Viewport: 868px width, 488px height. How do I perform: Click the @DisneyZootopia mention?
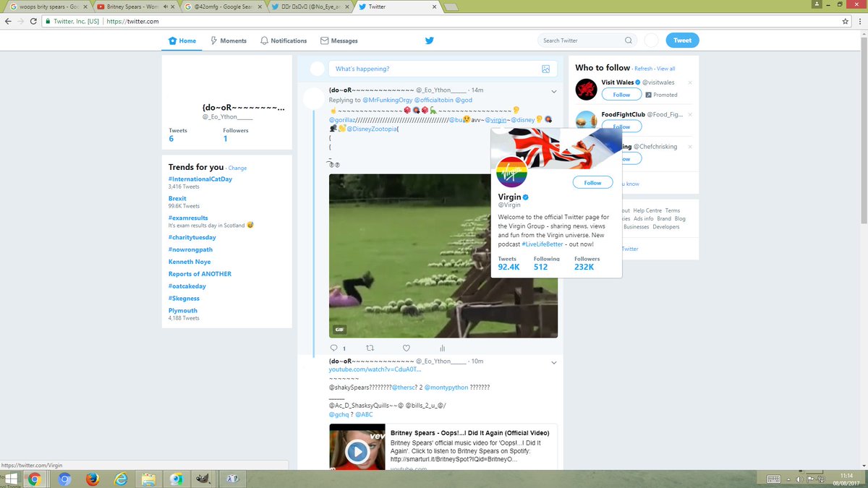point(372,129)
